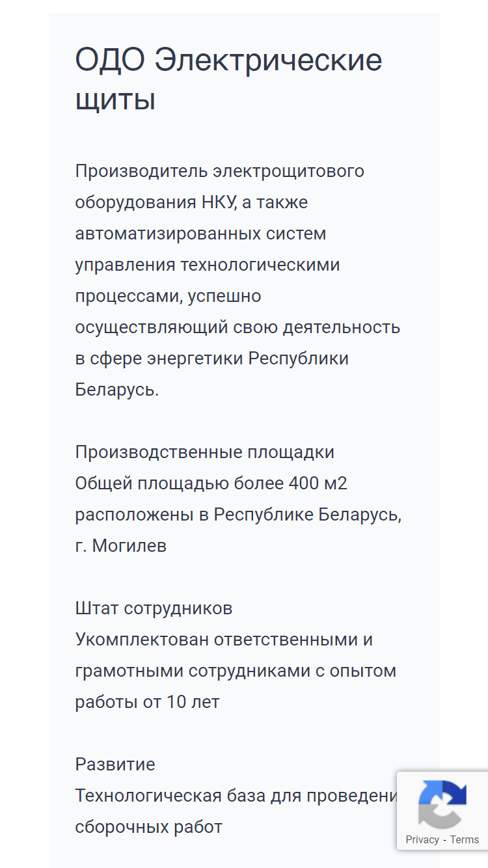Click the 'Развитие' subheading

(x=115, y=764)
